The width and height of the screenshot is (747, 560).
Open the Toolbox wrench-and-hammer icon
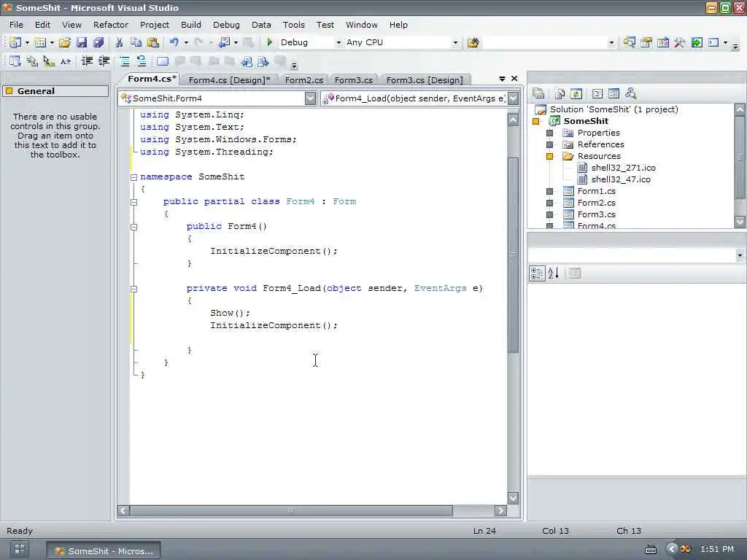click(679, 42)
